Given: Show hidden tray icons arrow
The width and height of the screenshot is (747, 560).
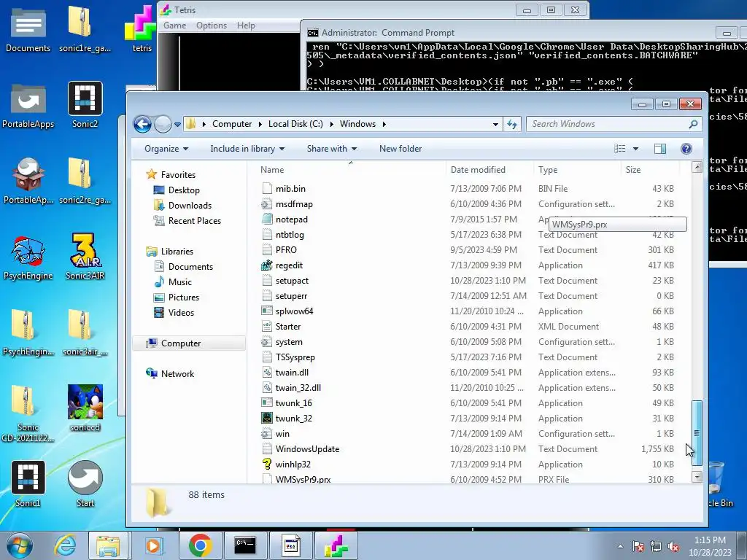Looking at the screenshot, I should pos(620,547).
